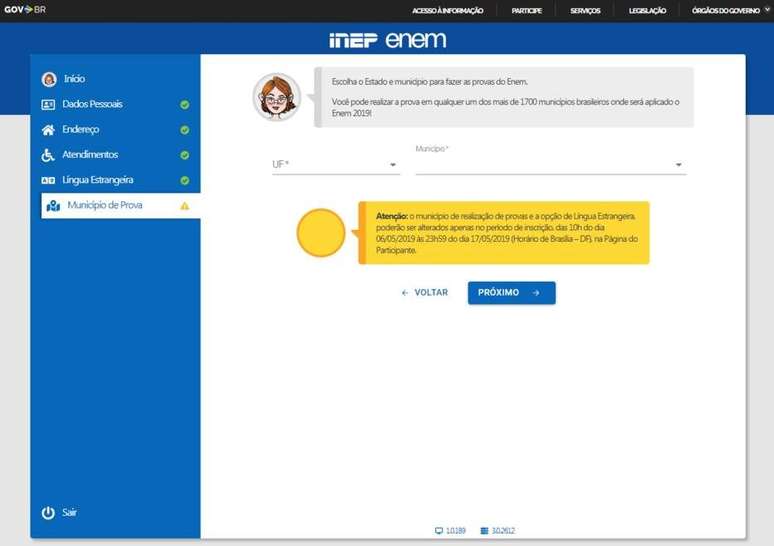Select the Município de Prova section
The height and width of the screenshot is (546, 774).
(x=120, y=205)
